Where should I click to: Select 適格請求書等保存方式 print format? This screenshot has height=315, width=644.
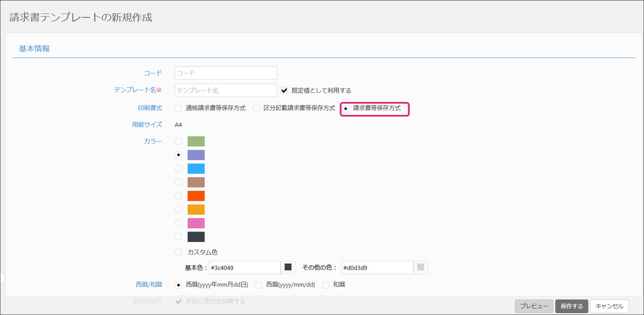click(x=178, y=108)
